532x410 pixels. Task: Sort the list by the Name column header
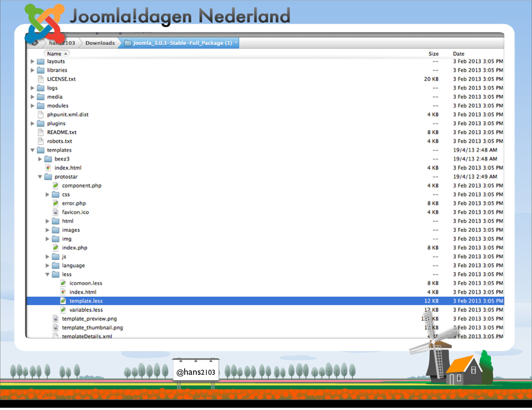point(57,54)
